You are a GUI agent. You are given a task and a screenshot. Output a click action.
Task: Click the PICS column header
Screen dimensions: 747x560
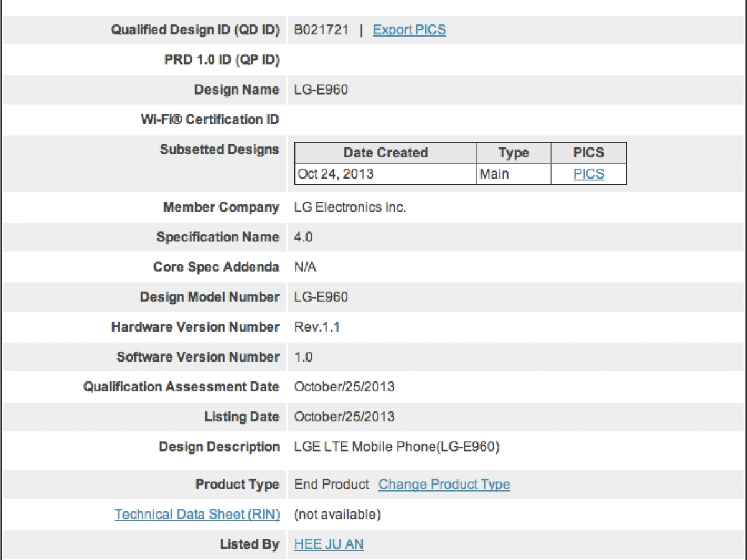pos(588,153)
